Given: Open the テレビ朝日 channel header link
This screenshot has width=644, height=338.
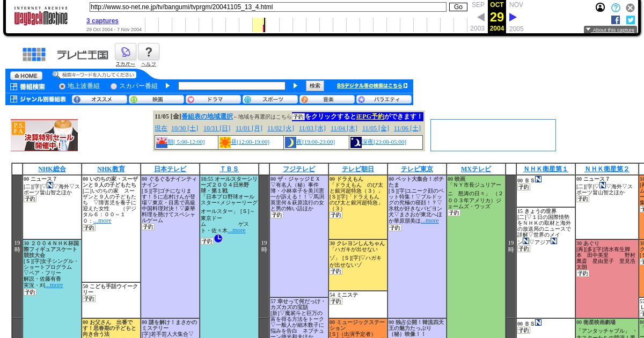Looking at the screenshot, I should pos(358,169).
